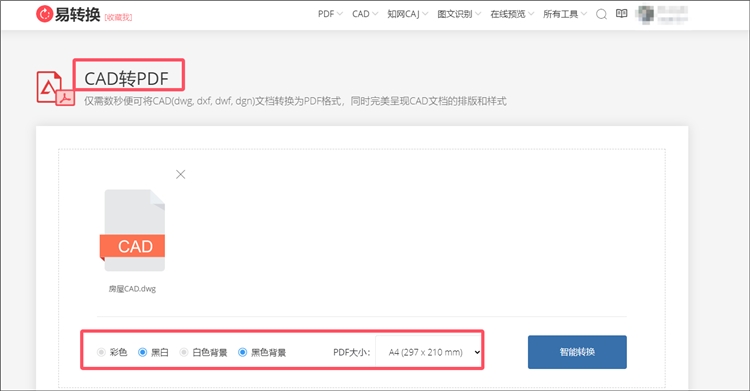Image resolution: width=750 pixels, height=391 pixels.
Task: Click the 收藏我 bookmark link
Action: click(118, 17)
